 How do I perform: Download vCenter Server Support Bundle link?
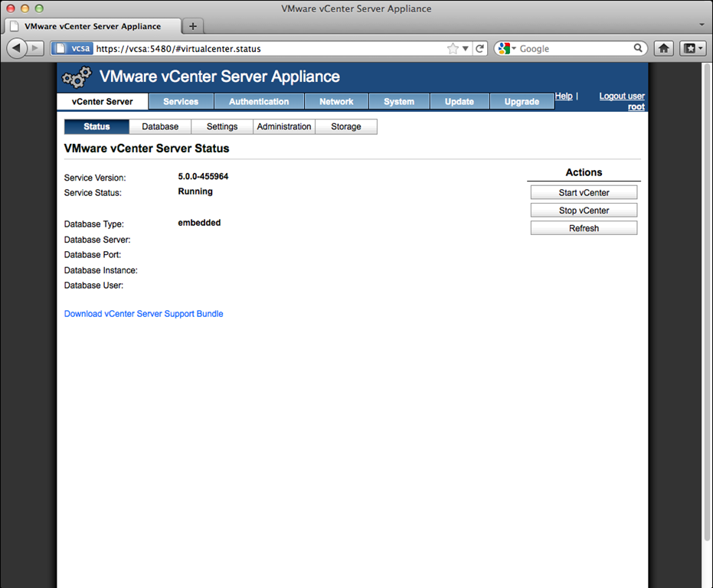(143, 314)
